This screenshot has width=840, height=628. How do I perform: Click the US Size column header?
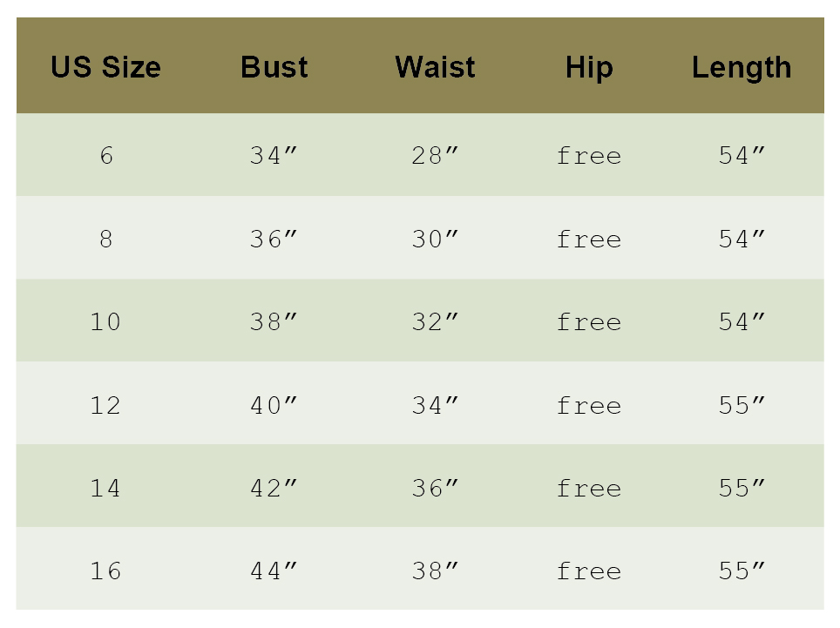pos(105,67)
